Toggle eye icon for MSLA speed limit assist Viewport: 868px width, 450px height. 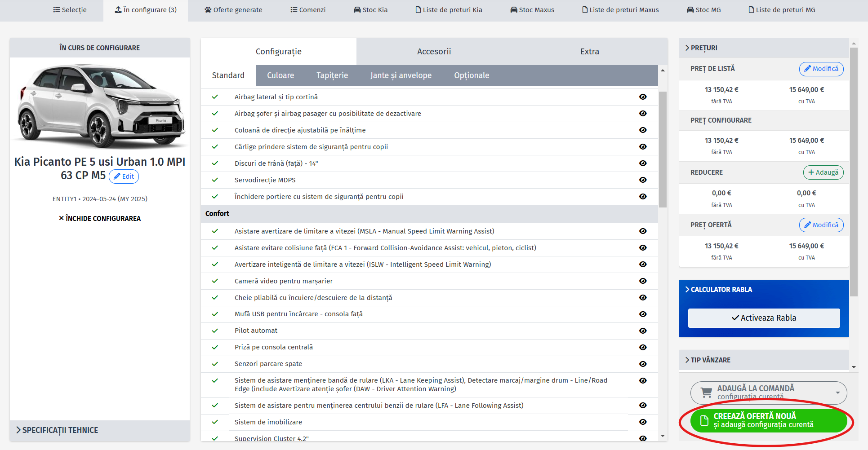coord(643,231)
